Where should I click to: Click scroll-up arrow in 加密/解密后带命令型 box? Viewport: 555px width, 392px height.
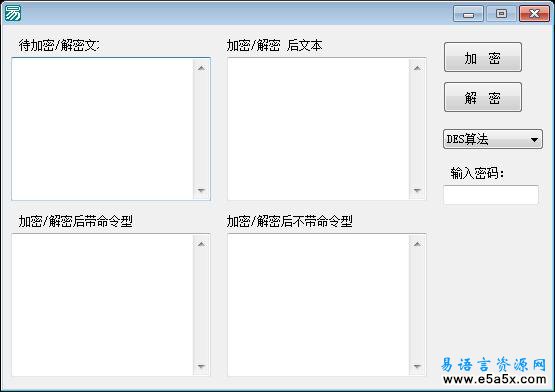point(201,244)
